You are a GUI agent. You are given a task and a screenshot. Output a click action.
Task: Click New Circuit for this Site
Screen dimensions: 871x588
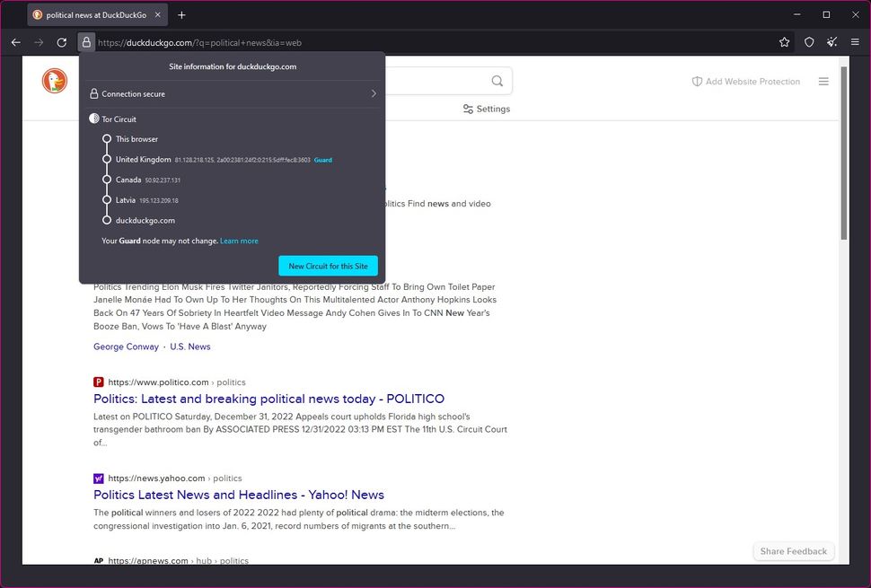pyautogui.click(x=328, y=266)
